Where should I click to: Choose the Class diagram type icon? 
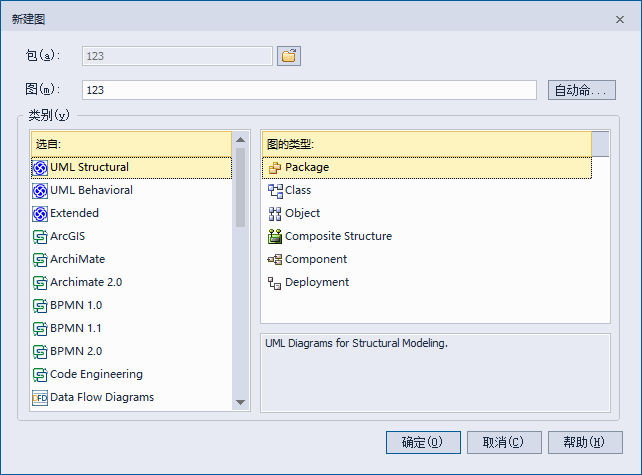click(x=275, y=190)
